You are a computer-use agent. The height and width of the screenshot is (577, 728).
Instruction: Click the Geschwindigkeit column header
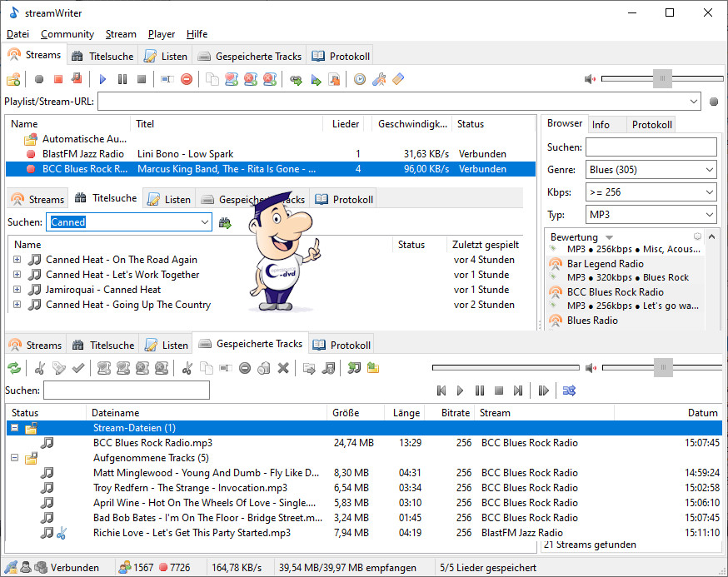[x=412, y=124]
